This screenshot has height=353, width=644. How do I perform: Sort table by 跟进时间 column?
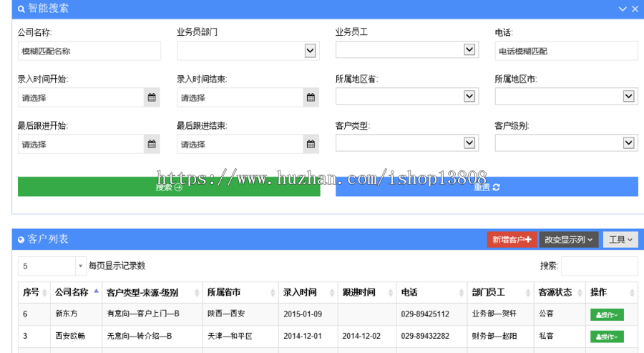coord(367,292)
